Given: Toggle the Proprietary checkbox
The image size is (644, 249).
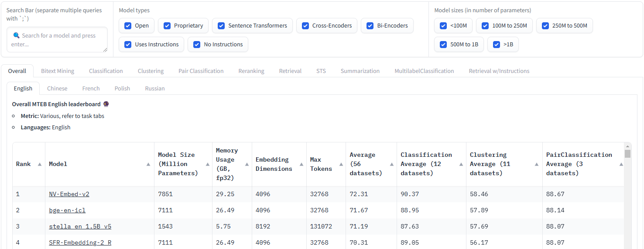Looking at the screenshot, I should tap(167, 26).
